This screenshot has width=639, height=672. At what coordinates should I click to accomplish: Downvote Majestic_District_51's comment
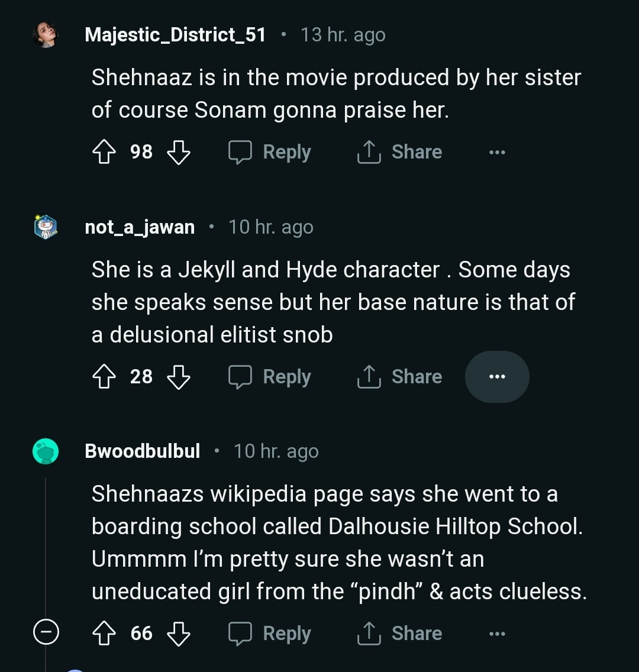click(179, 152)
